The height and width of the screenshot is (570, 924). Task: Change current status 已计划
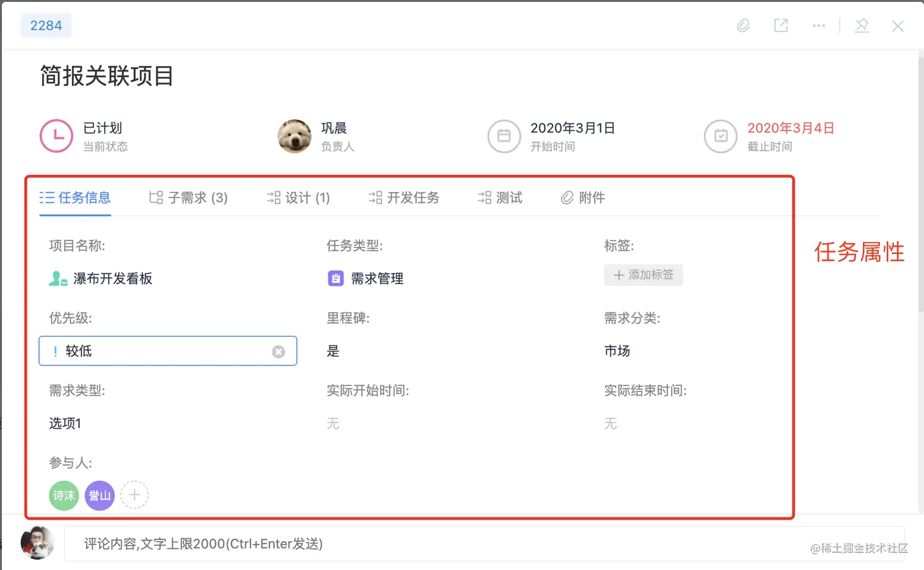coord(103,128)
